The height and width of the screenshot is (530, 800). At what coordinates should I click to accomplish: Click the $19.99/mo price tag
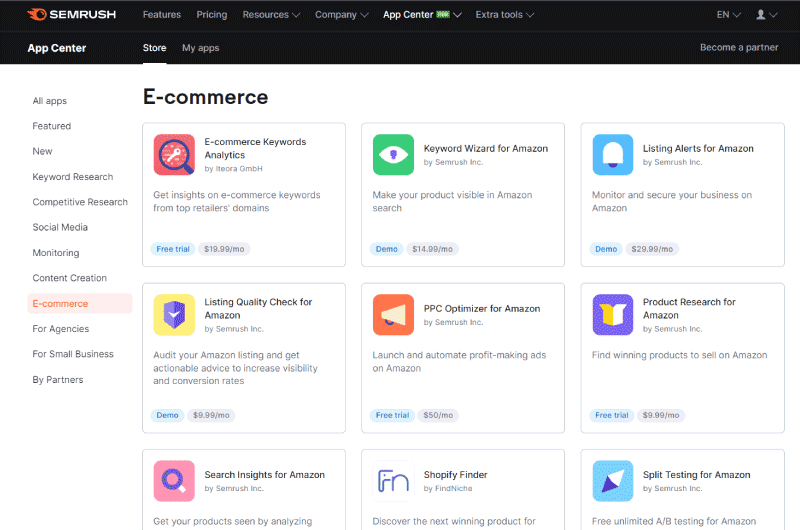tap(224, 249)
